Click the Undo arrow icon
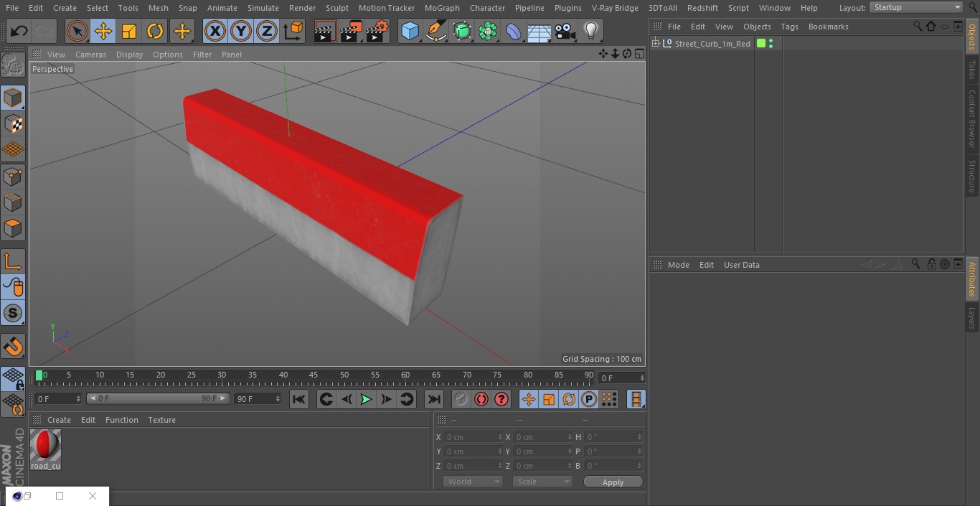Screen dimensions: 980x506 (19, 32)
